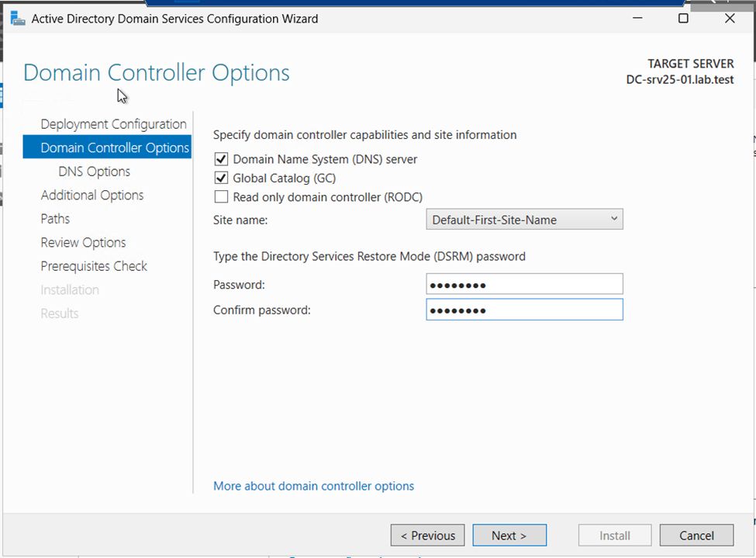Go to Prerequisites Check step
The image size is (756, 558).
pyautogui.click(x=94, y=266)
